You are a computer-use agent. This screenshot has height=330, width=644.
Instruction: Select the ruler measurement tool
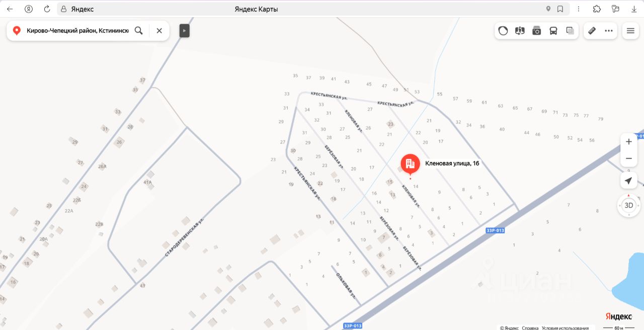click(592, 31)
